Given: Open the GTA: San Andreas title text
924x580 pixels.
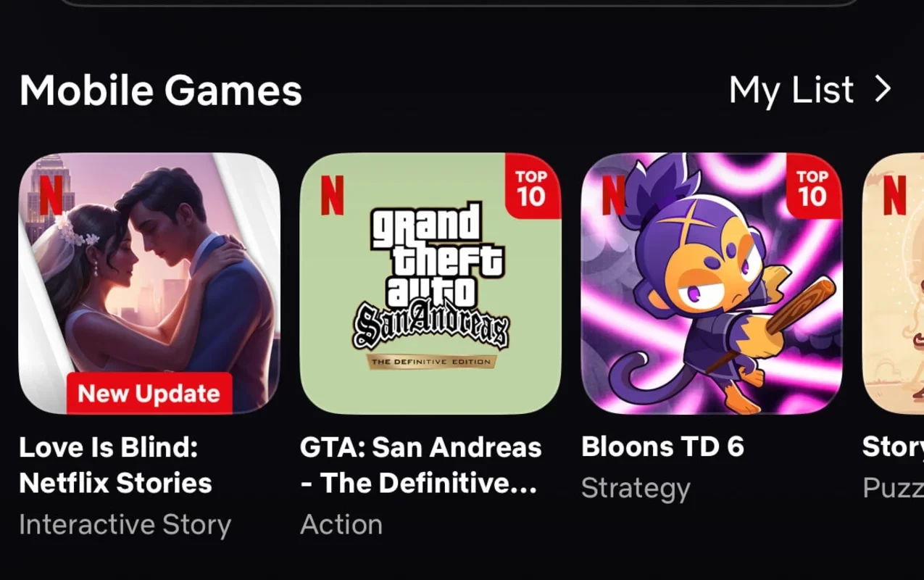Looking at the screenshot, I should (420, 465).
